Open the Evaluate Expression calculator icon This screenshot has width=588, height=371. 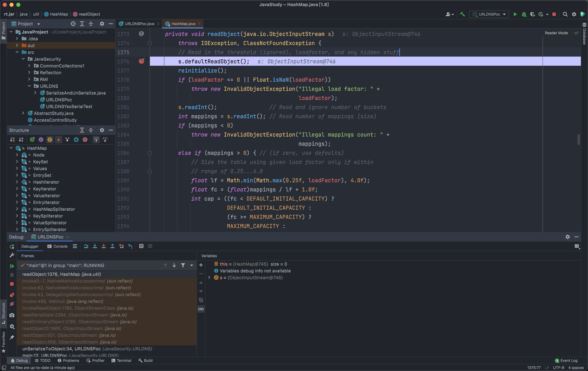click(x=141, y=246)
